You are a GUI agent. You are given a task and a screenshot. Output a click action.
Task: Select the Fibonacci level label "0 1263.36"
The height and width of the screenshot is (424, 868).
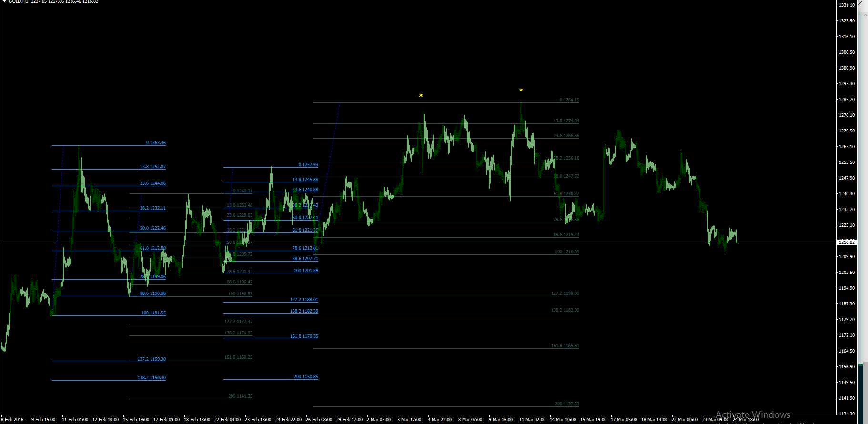coord(156,143)
